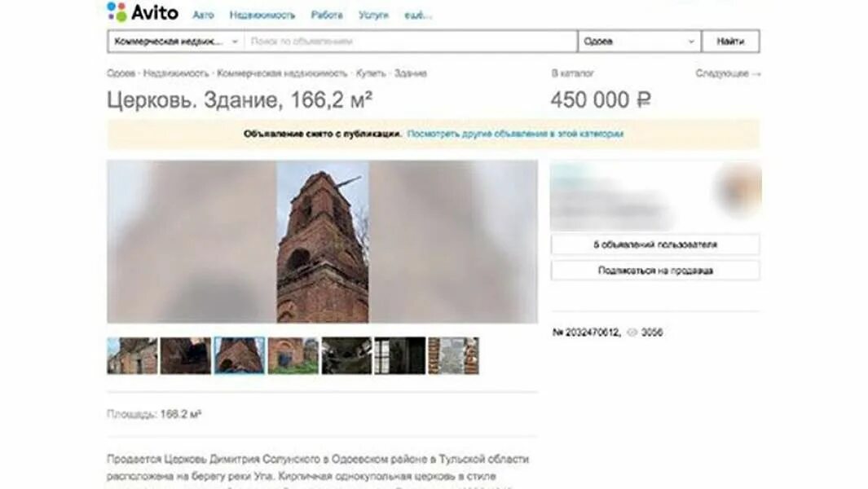The image size is (868, 489).
Task: Focus the Поиск по объявлениям search field
Action: click(x=411, y=42)
